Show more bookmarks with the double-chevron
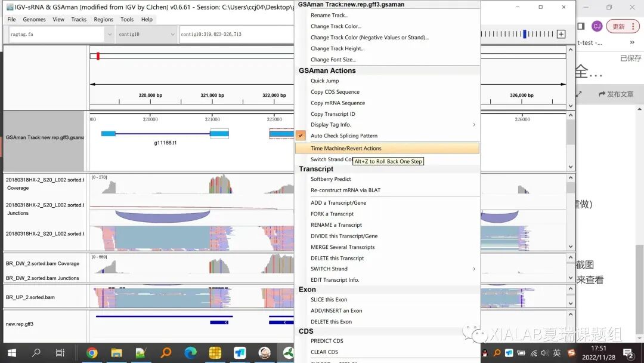The width and height of the screenshot is (644, 363). point(632,42)
